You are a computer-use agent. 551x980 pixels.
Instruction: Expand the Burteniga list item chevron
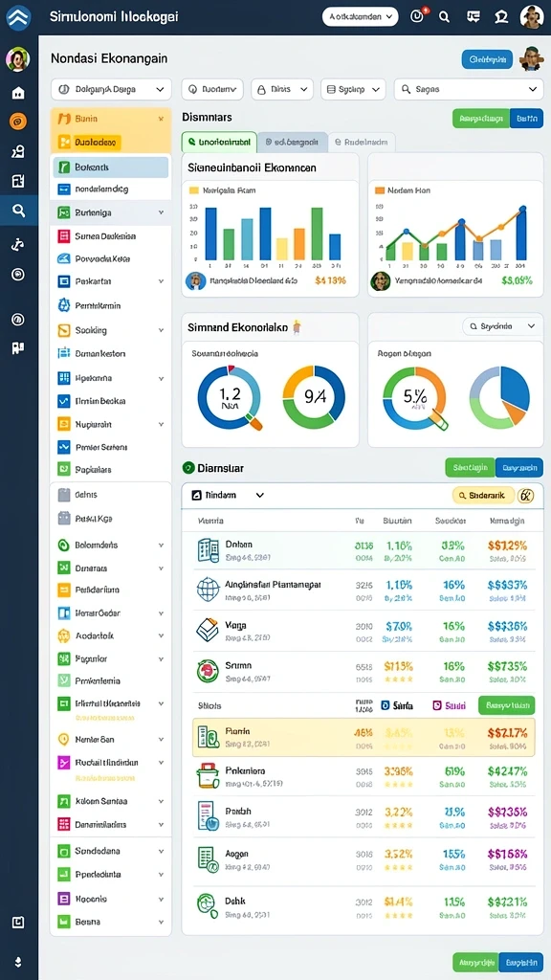click(161, 212)
